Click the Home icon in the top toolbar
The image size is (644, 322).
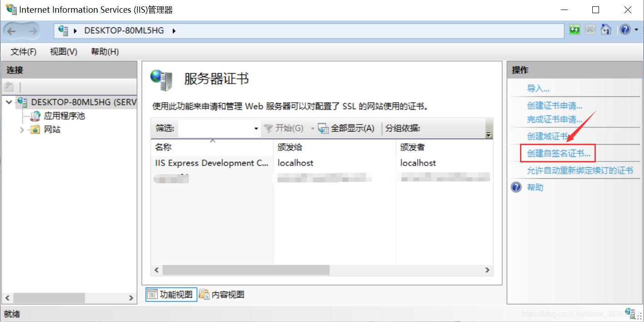[x=606, y=29]
